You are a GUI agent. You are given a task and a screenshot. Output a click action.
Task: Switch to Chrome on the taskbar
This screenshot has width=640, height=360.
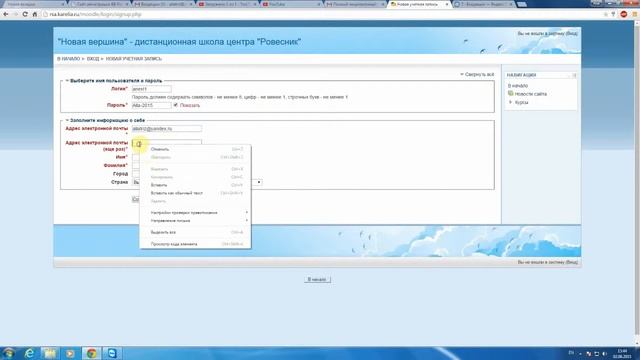(x=91, y=353)
